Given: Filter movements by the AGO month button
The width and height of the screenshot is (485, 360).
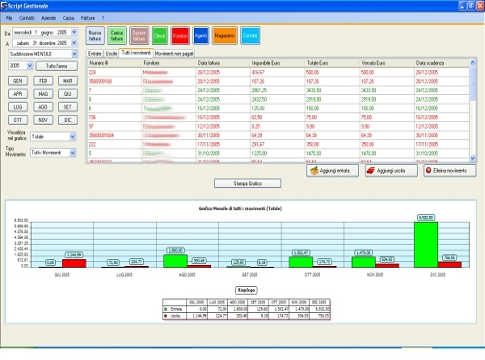Looking at the screenshot, I should click(x=43, y=107).
